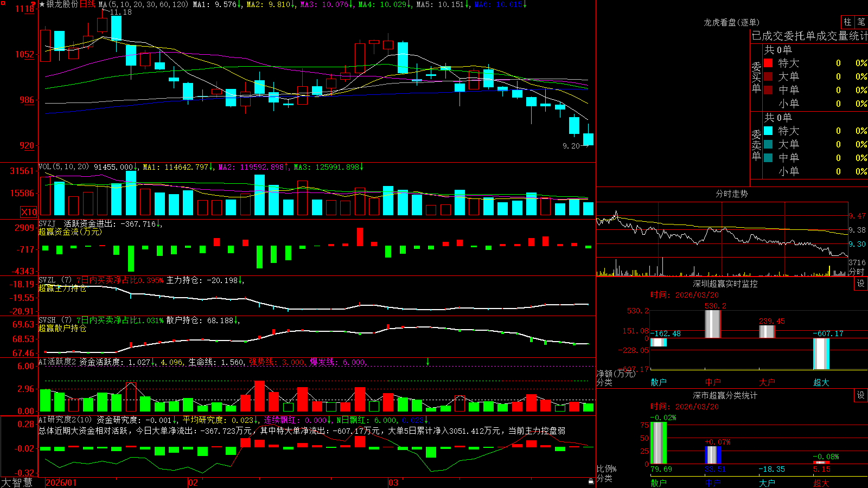
Task: Click the 分时走势 panel title
Action: click(731, 194)
